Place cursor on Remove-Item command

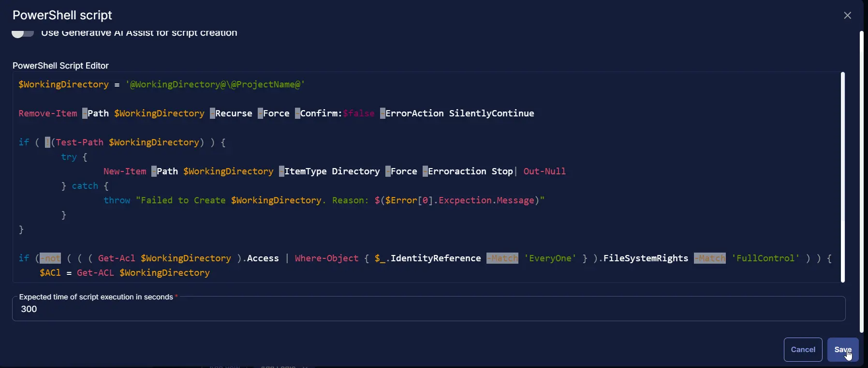48,113
